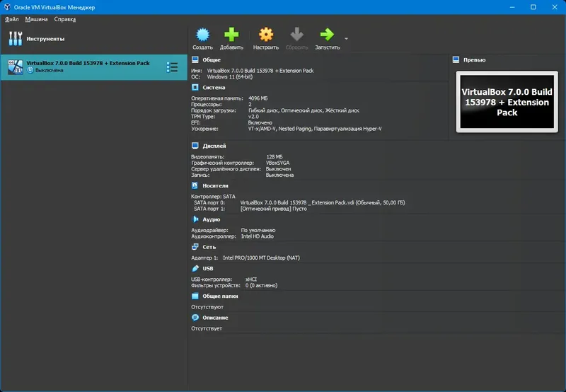This screenshot has width=566, height=392.
Task: Click the power-off status icon beside Выключена
Action: 30,70
